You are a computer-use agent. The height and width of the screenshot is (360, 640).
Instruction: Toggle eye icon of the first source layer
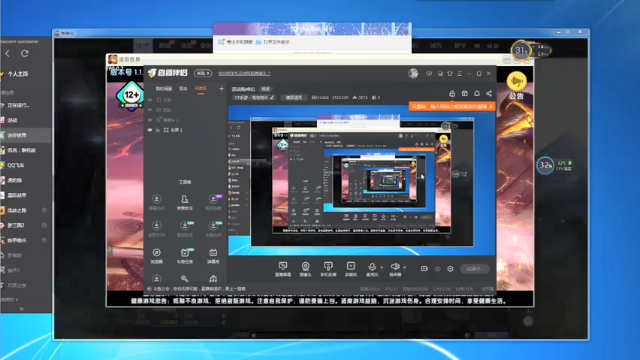(150, 100)
